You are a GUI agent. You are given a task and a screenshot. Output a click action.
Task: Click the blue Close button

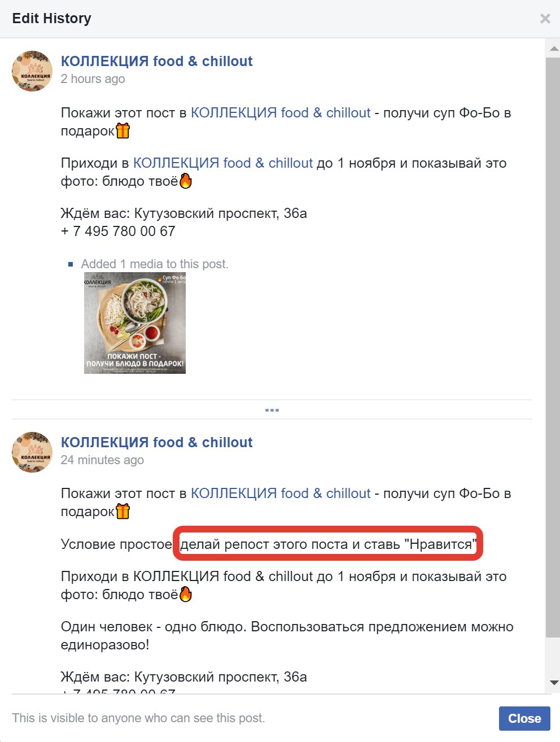[524, 718]
